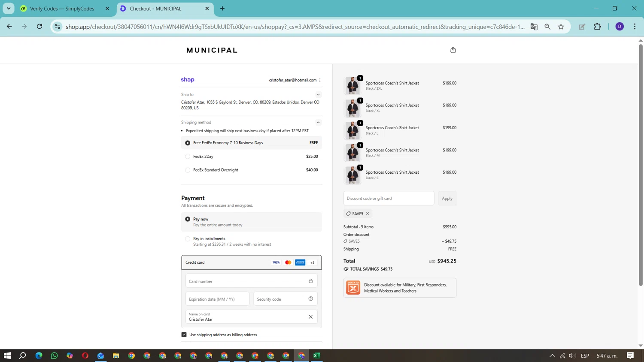
Task: Click the ESP language indicator
Action: click(x=585, y=356)
